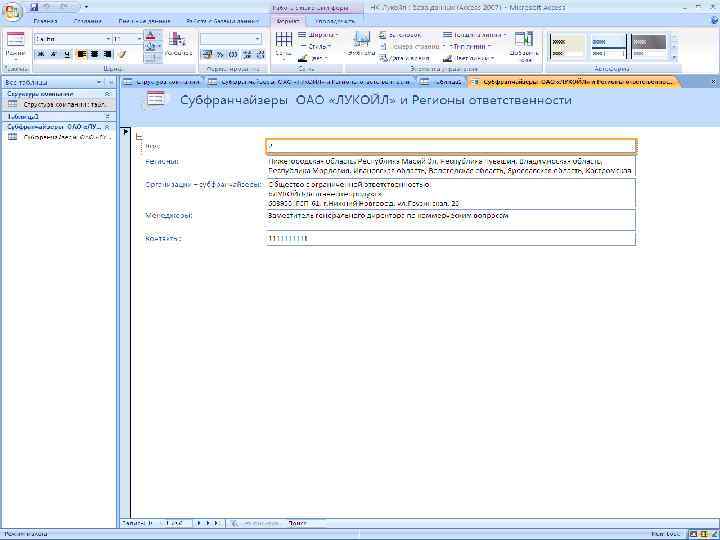
Task: Click into the Код input field
Action: click(x=450, y=146)
